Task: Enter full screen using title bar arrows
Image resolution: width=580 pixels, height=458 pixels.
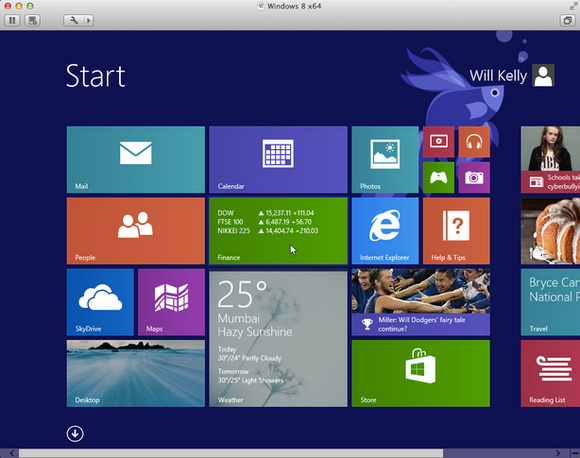Action: point(573,6)
